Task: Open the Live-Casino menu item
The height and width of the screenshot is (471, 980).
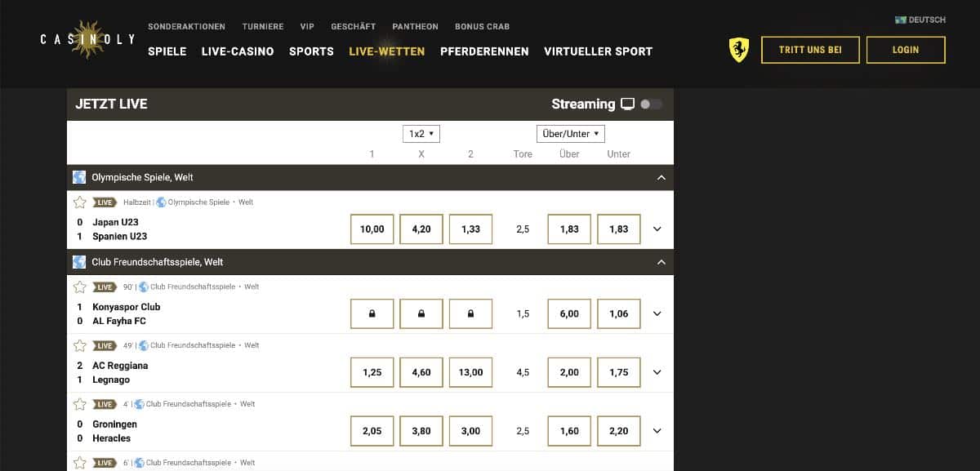Action: coord(238,51)
